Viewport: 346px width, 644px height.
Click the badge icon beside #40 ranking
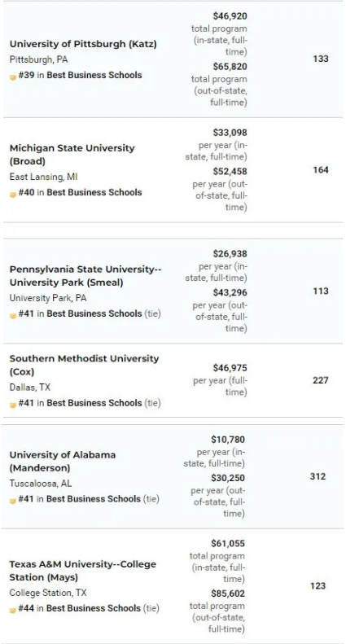click(x=13, y=195)
